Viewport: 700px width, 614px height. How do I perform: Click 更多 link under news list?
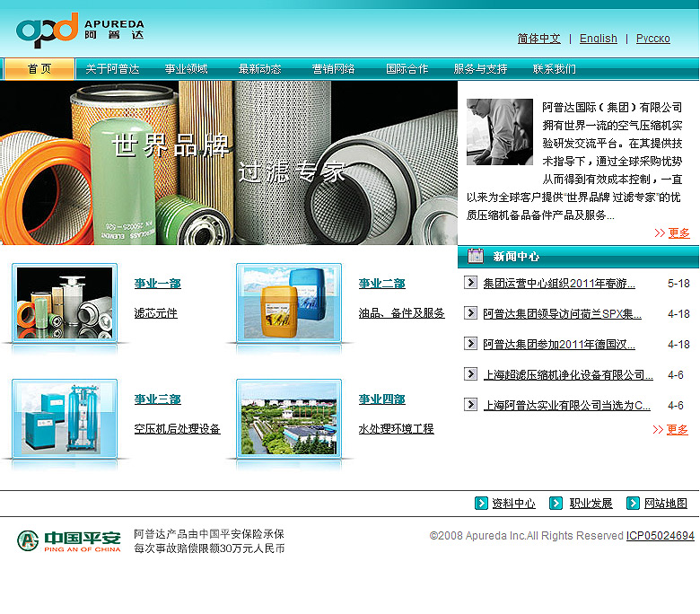[677, 430]
